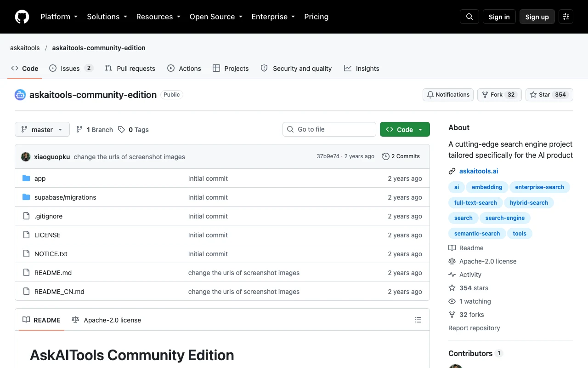Switch to the Pull requests tab
Screen dimensions: 588x368
(x=130, y=69)
